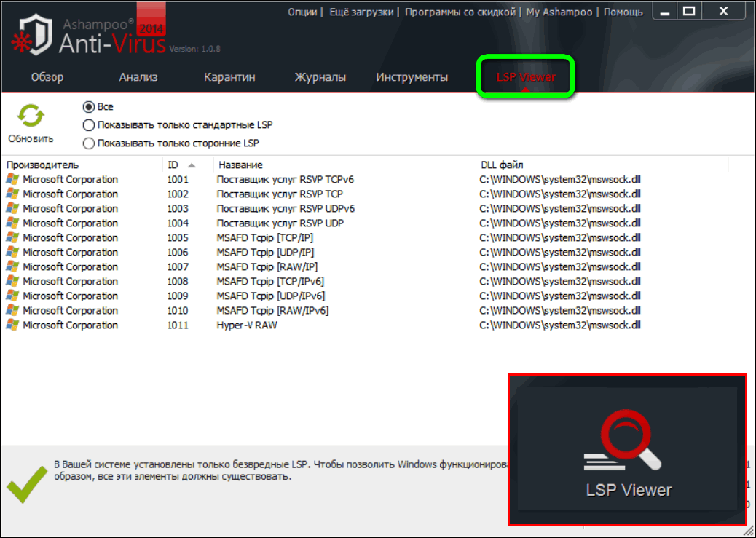
Task: Click the ID value 1003
Action: tap(178, 209)
